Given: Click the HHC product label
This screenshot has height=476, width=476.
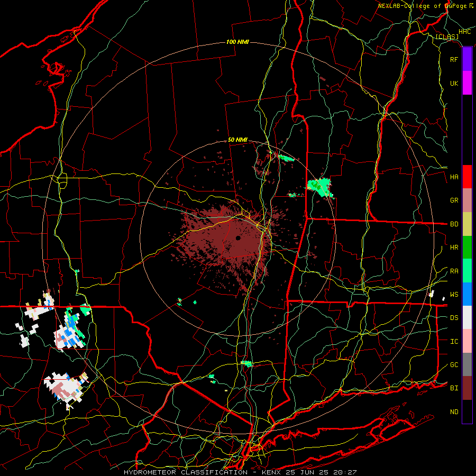Looking at the screenshot, I should click(x=464, y=32).
